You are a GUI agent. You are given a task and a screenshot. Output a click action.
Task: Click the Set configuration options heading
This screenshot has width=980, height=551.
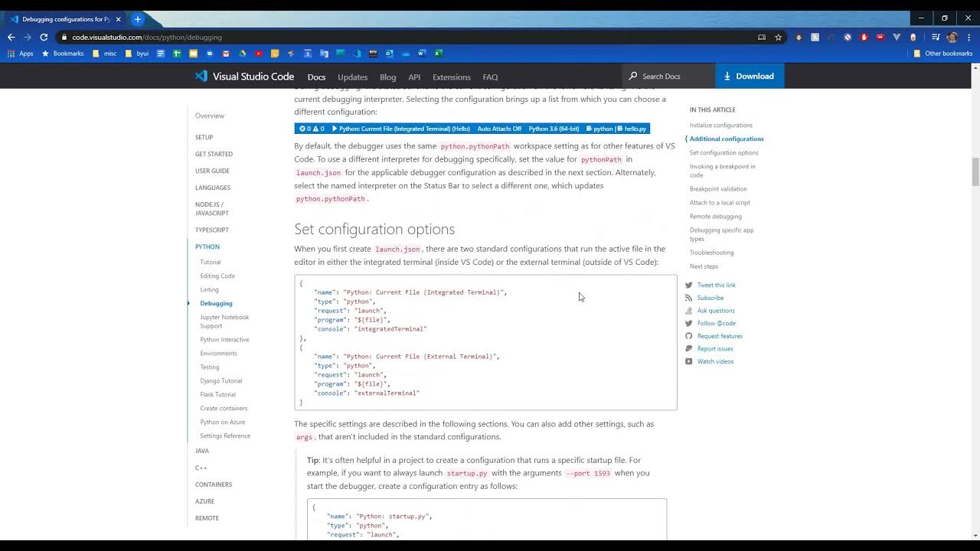click(374, 229)
